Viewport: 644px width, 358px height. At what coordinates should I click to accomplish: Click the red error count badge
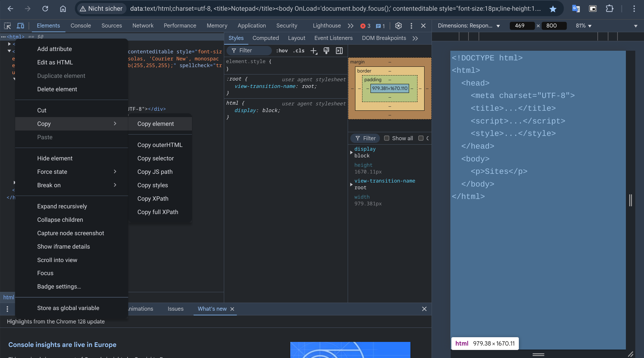(x=365, y=26)
